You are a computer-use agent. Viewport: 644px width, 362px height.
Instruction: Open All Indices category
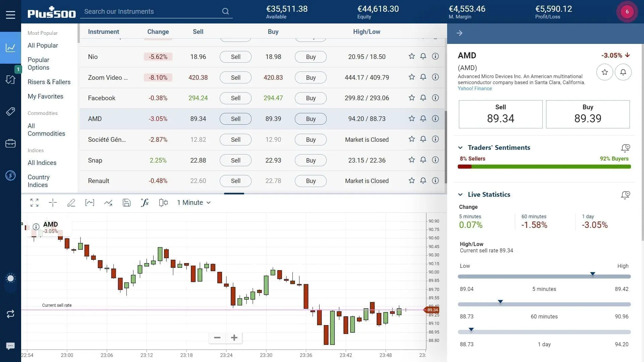pyautogui.click(x=42, y=163)
